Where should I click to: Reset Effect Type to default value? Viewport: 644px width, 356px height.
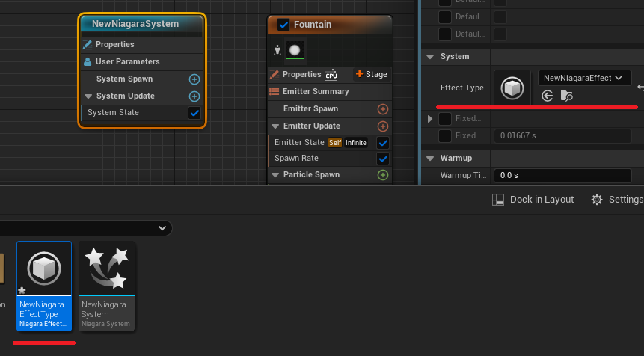click(640, 87)
